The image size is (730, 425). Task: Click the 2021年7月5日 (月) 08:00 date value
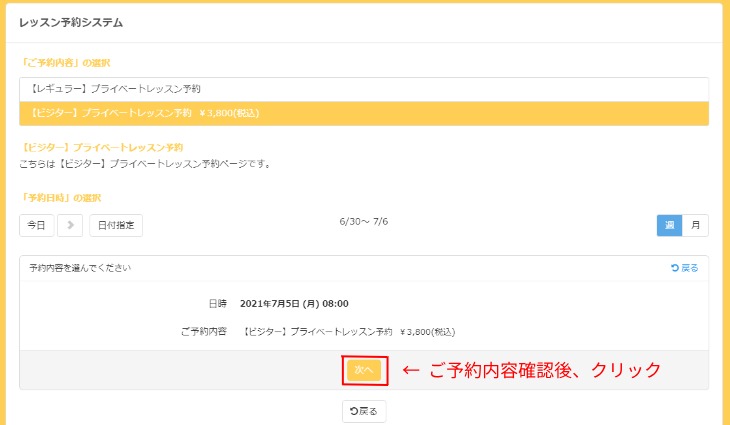pos(294,303)
